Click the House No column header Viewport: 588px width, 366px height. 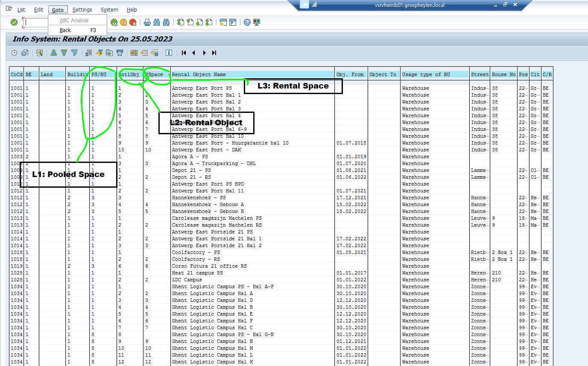[x=504, y=74]
